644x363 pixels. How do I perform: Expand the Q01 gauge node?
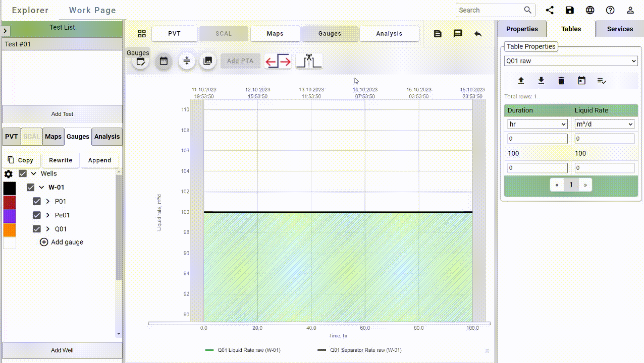48,229
